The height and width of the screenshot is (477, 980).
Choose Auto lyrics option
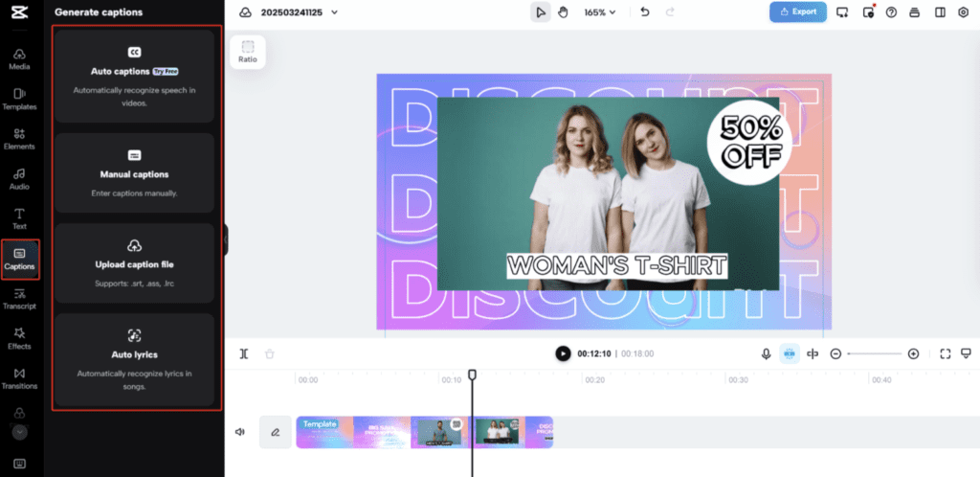pos(134,359)
